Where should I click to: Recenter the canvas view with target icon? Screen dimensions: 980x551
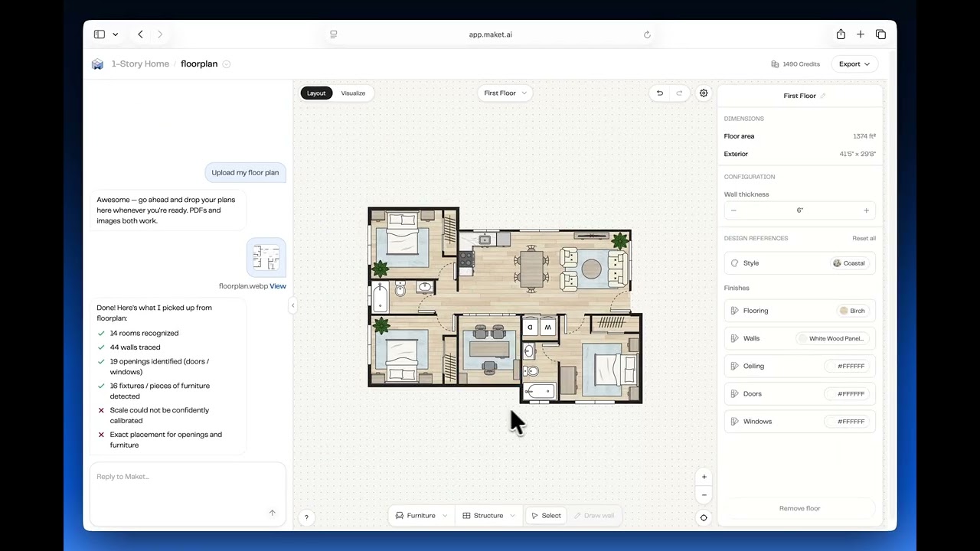point(704,517)
